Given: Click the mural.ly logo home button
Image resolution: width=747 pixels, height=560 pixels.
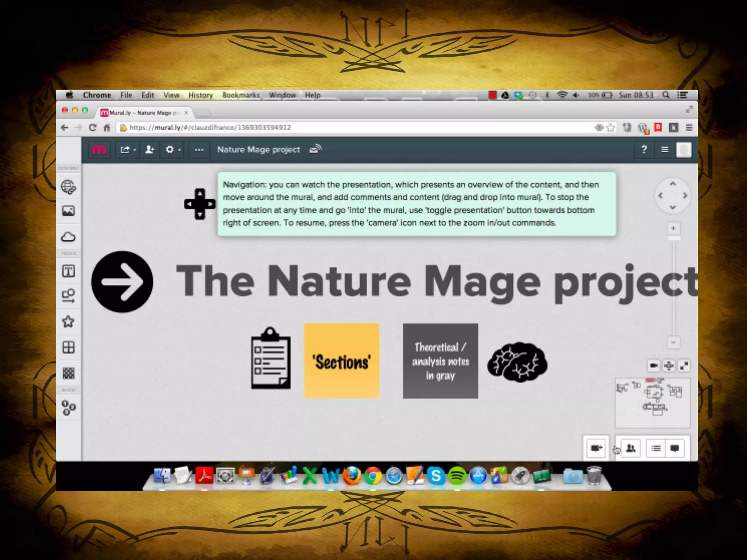Looking at the screenshot, I should coord(99,149).
